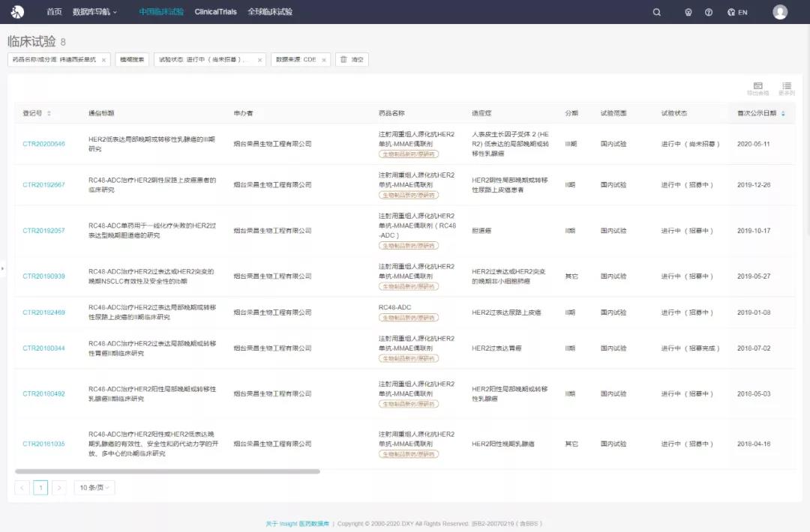Click the trash icon to clear filters
This screenshot has height=532, width=810.
coord(343,59)
